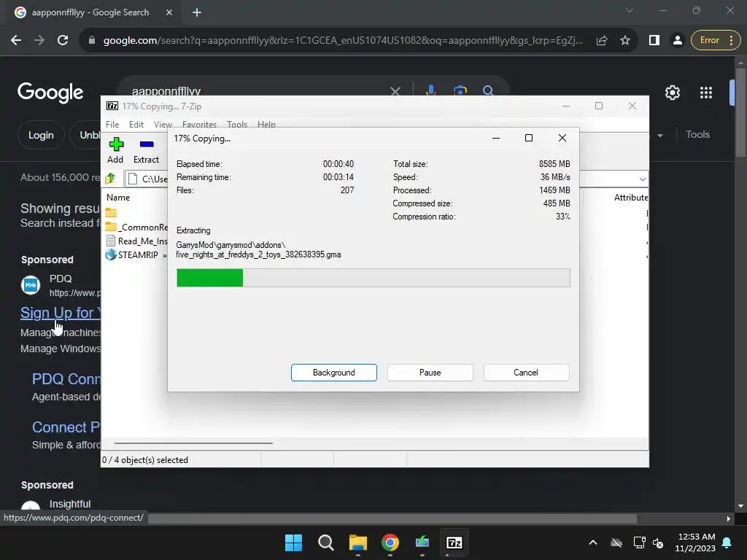The height and width of the screenshot is (560, 747).
Task: Open the File menu in 7-Zip
Action: [112, 124]
